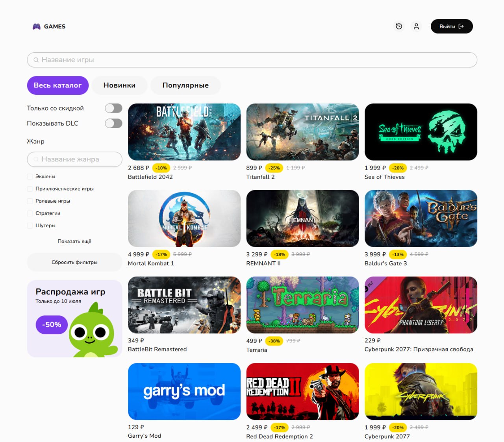Open the REMNANT II cover image
The image size is (504, 442).
point(302,218)
